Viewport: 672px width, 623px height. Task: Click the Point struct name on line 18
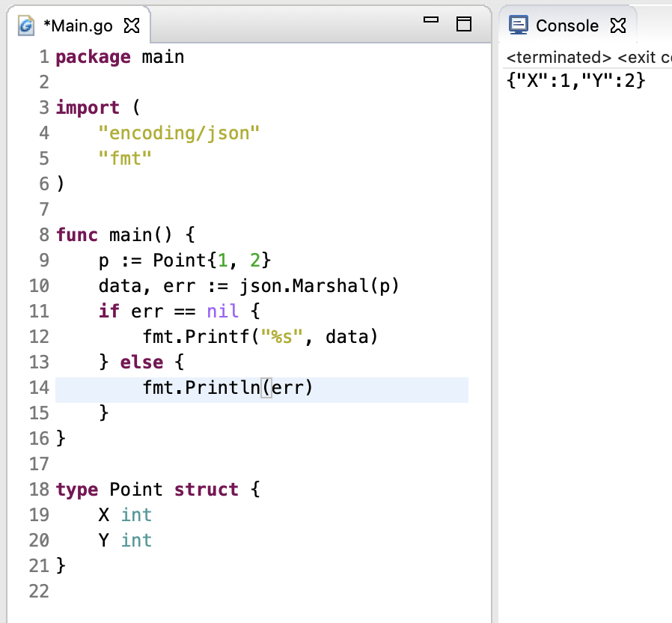point(135,490)
